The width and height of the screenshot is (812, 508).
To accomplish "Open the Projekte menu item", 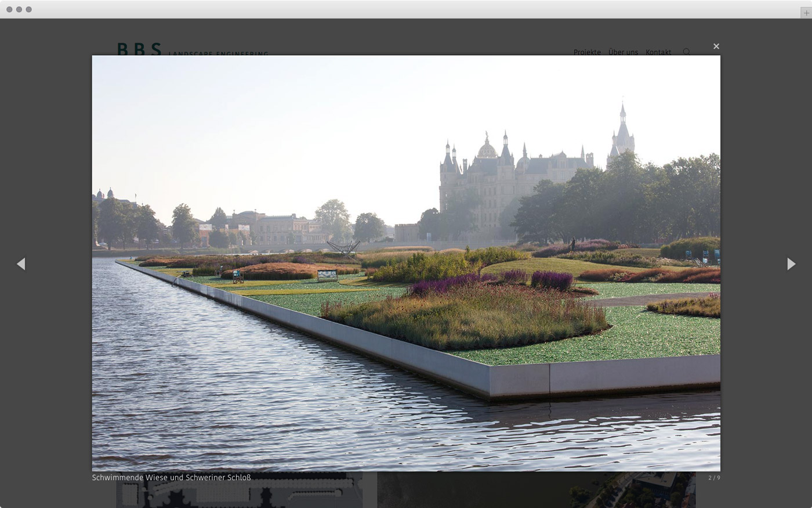I will click(x=587, y=52).
